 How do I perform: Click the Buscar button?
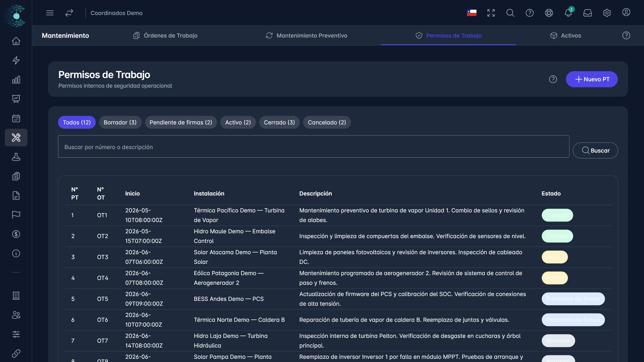point(595,150)
